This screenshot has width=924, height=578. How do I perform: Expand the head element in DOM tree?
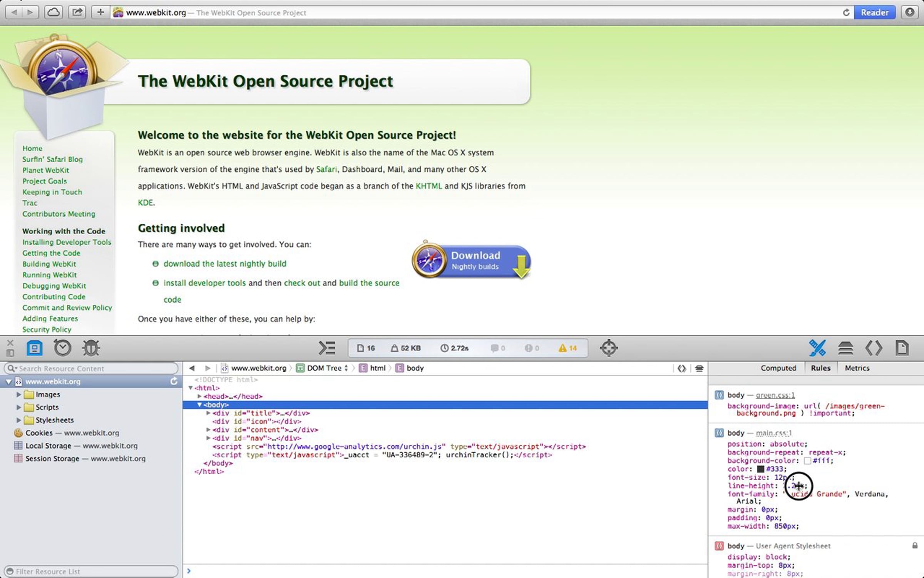[199, 396]
